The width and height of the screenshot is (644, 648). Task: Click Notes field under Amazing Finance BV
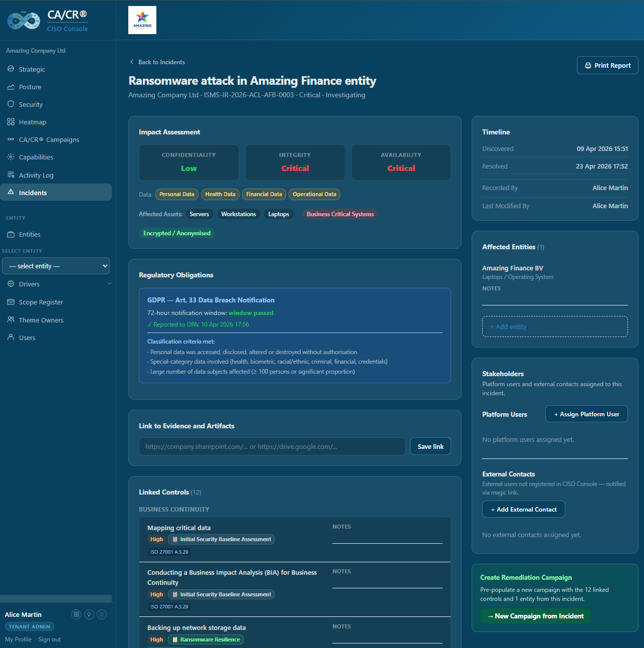tap(555, 299)
